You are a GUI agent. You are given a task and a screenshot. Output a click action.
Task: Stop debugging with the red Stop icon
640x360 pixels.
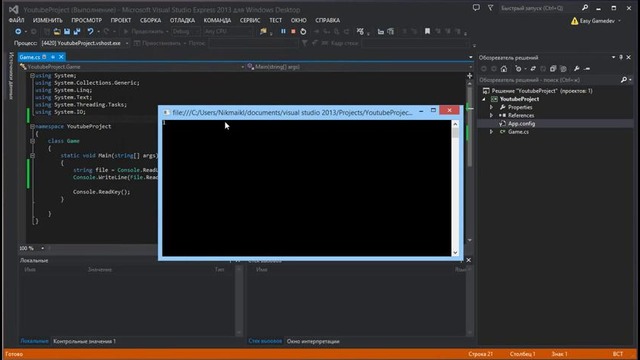coord(293,31)
